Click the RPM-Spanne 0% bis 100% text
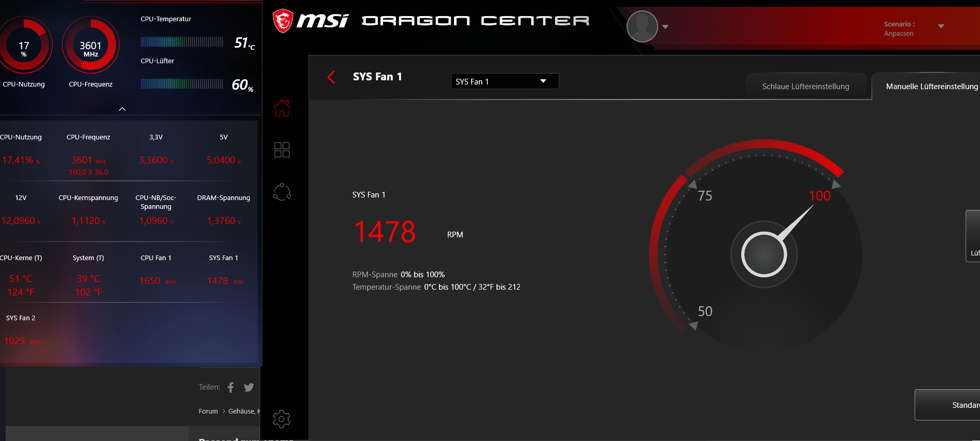This screenshot has height=441, width=980. [x=399, y=275]
